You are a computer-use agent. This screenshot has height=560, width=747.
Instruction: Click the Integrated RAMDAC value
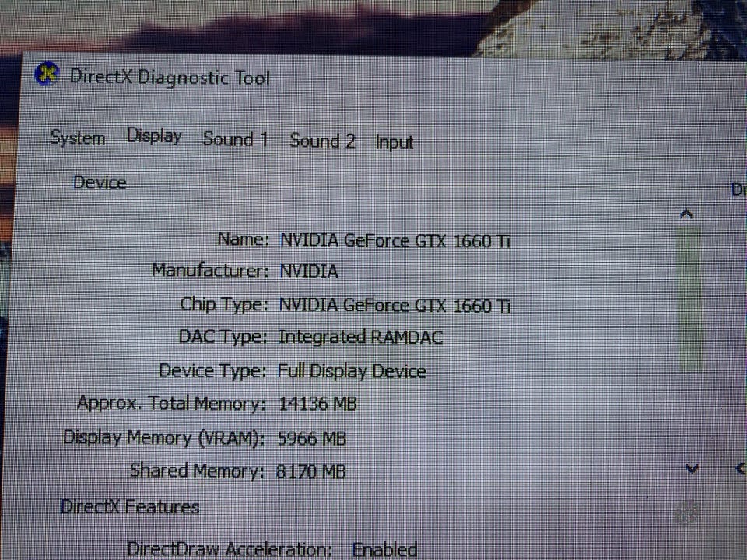point(360,337)
